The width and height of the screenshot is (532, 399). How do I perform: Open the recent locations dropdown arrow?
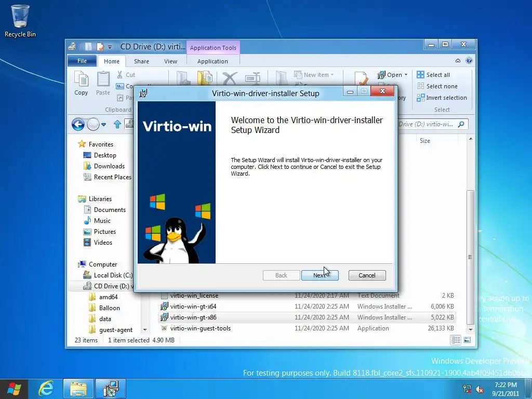click(103, 125)
